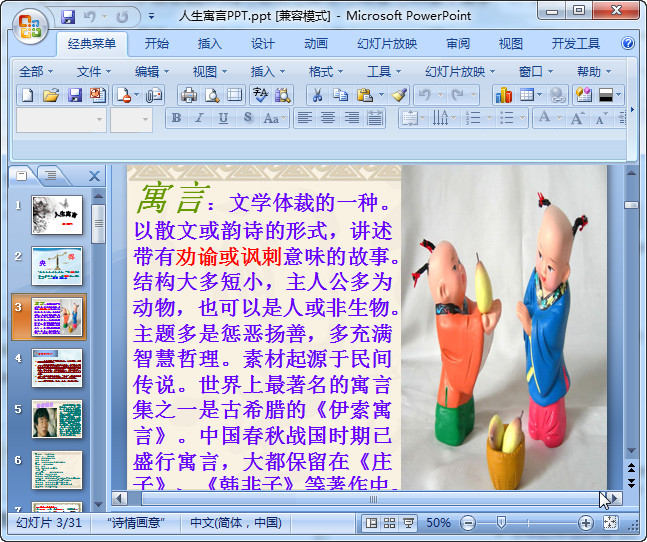Click the Cut scissors icon
Viewport: 647px width, 542px height.
coord(317,95)
